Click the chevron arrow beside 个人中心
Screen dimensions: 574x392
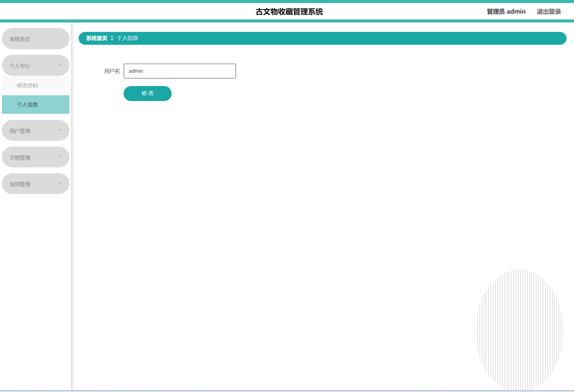(x=60, y=65)
